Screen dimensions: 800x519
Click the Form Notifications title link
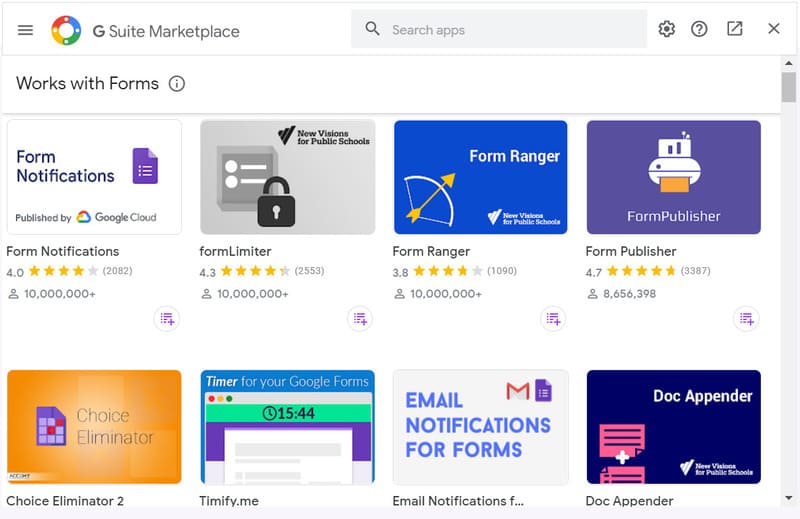[63, 251]
